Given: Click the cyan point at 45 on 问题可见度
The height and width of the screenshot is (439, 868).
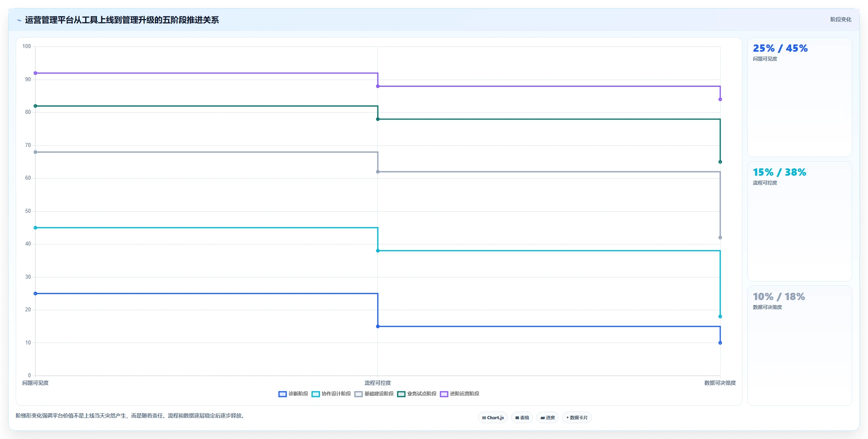Looking at the screenshot, I should click(x=36, y=228).
